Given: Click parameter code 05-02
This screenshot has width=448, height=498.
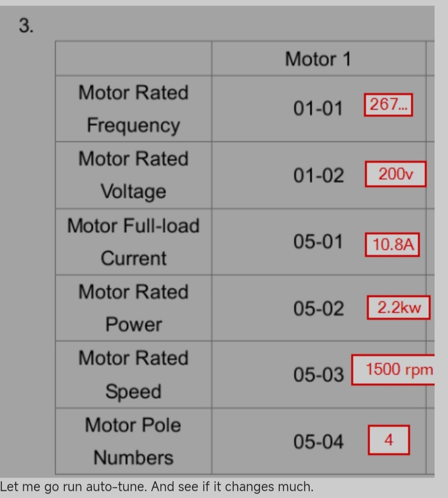Looking at the screenshot, I should 318,308.
